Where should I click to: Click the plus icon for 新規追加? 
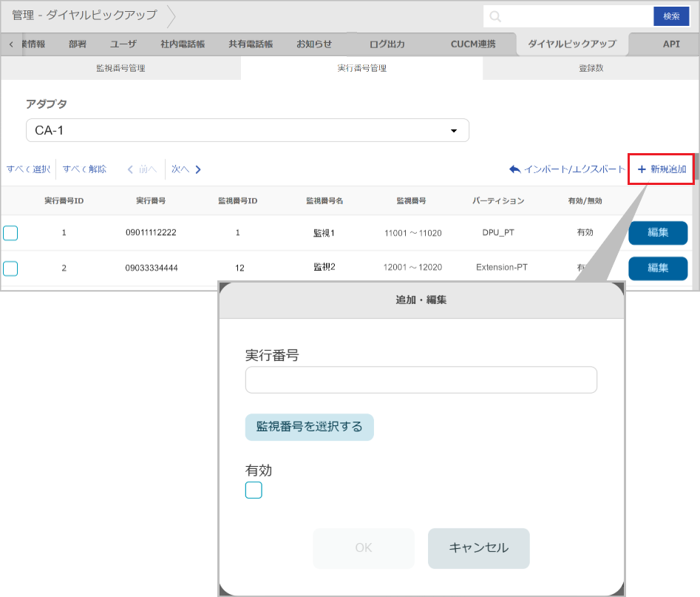point(642,169)
